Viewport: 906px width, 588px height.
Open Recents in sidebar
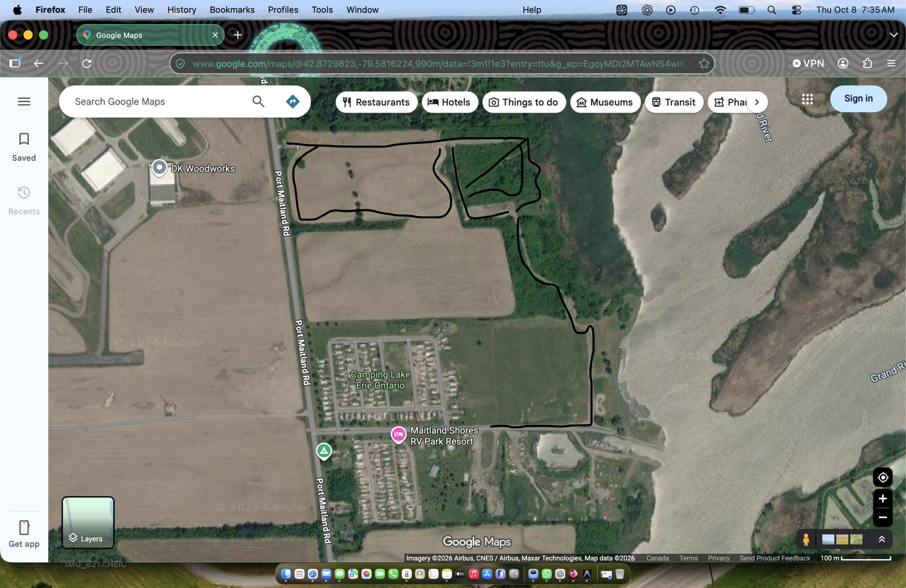coord(24,200)
